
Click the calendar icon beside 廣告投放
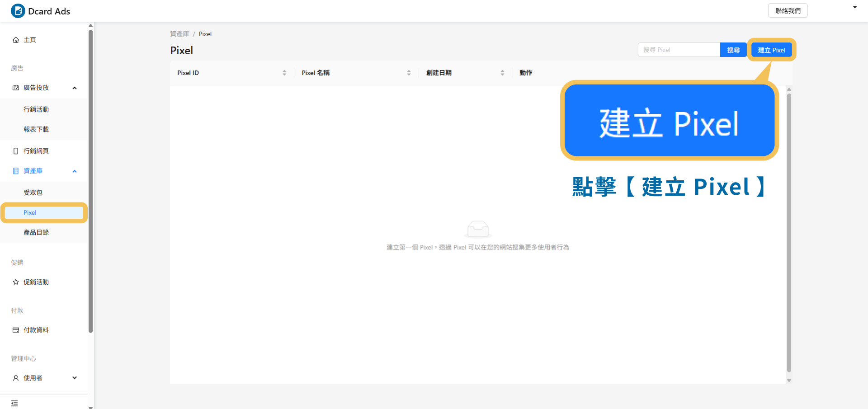[15, 87]
